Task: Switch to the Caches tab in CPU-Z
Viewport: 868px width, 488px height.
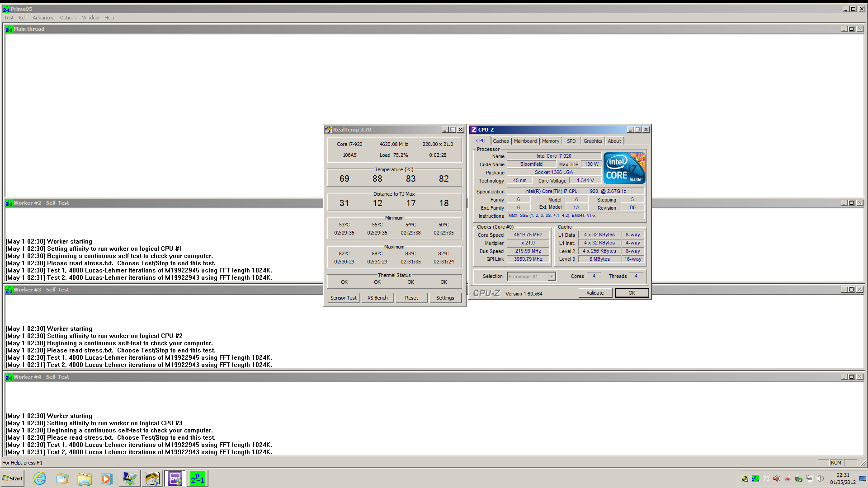Action: pyautogui.click(x=500, y=141)
